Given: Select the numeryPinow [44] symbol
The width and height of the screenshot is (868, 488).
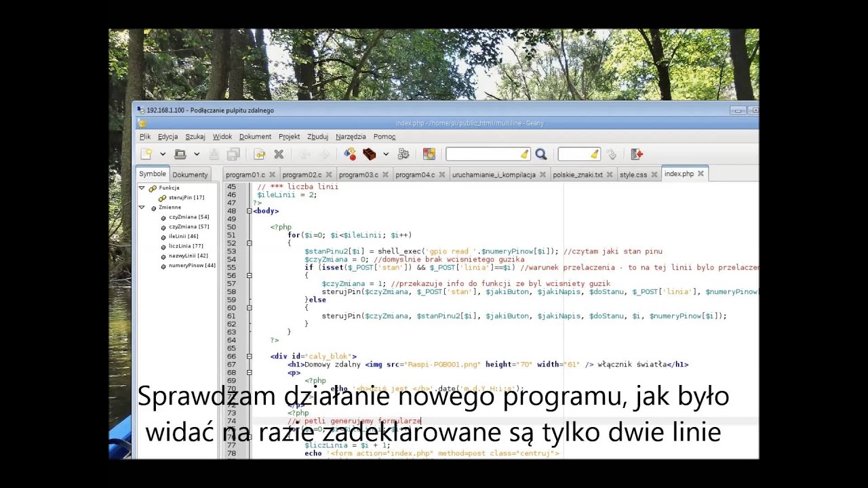Looking at the screenshot, I should point(192,266).
